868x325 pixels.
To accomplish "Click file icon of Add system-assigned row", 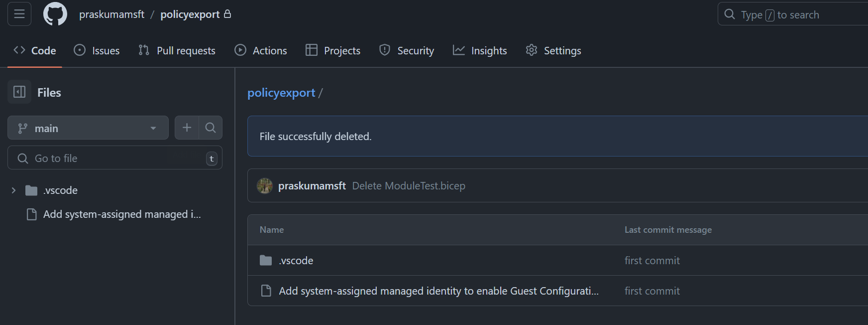I will coord(266,291).
